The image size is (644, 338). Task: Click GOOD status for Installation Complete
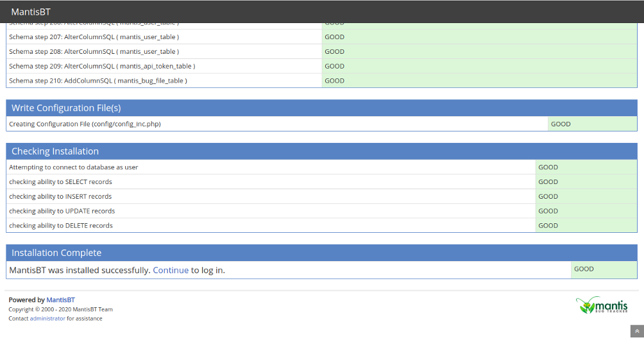(x=584, y=269)
